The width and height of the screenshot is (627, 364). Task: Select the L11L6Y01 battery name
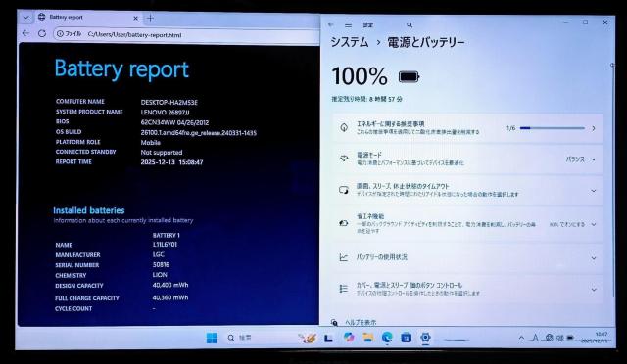pyautogui.click(x=165, y=244)
